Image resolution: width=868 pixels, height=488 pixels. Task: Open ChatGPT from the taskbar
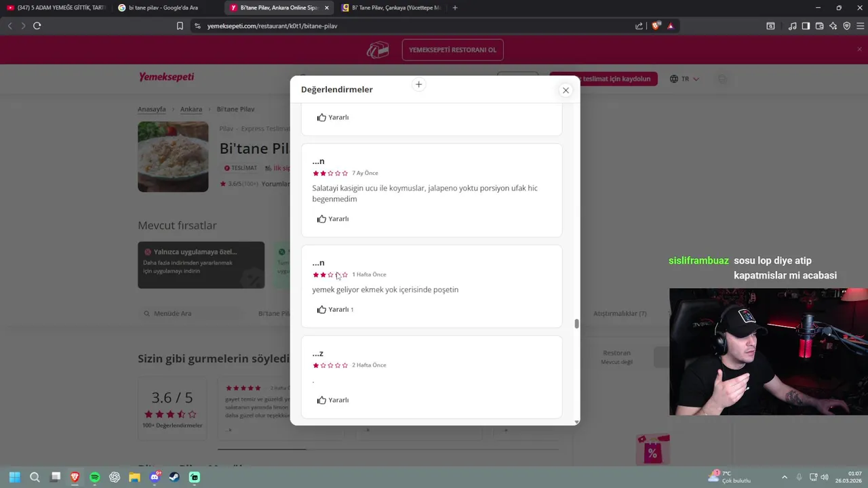pyautogui.click(x=115, y=477)
